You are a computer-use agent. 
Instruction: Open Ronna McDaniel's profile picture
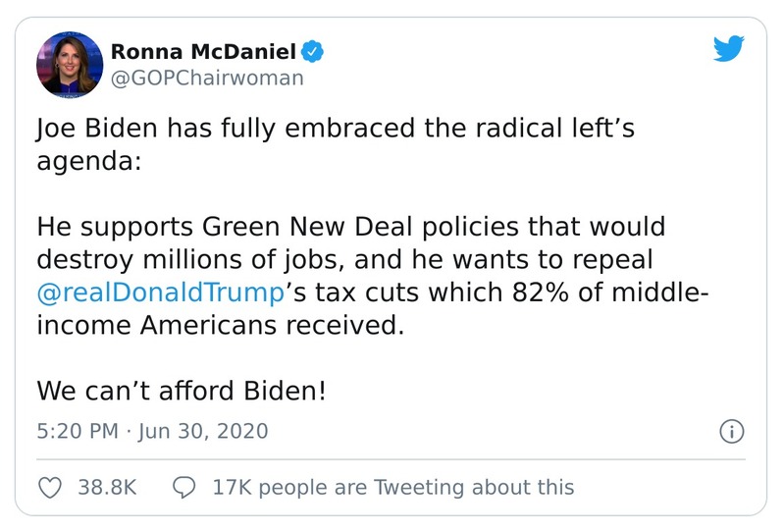tap(70, 65)
